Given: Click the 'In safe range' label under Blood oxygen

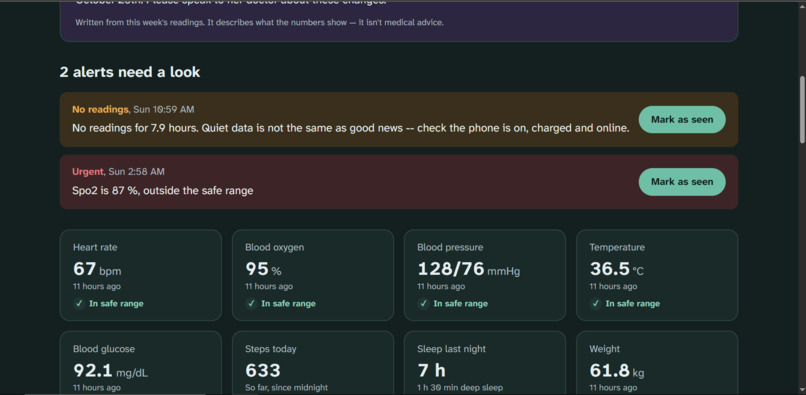Looking at the screenshot, I should (x=288, y=303).
